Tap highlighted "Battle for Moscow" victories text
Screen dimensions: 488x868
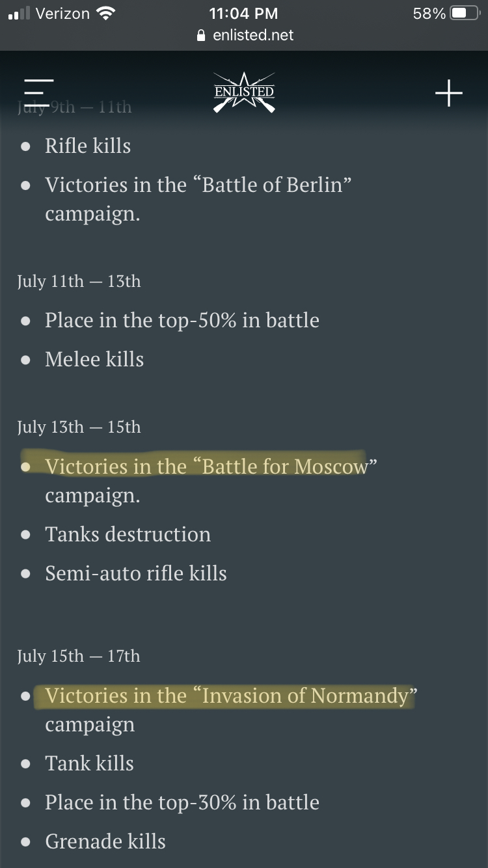(206, 467)
